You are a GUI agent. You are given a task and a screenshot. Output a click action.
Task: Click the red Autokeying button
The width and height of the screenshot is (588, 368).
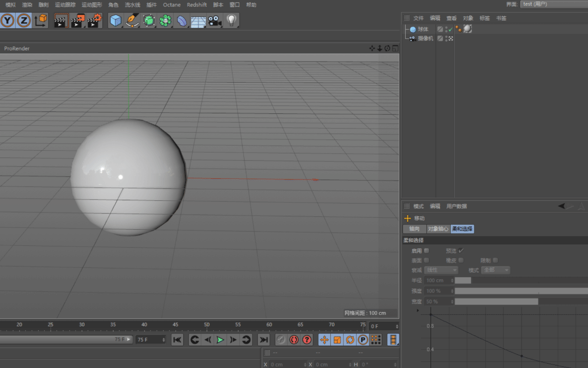(x=294, y=340)
